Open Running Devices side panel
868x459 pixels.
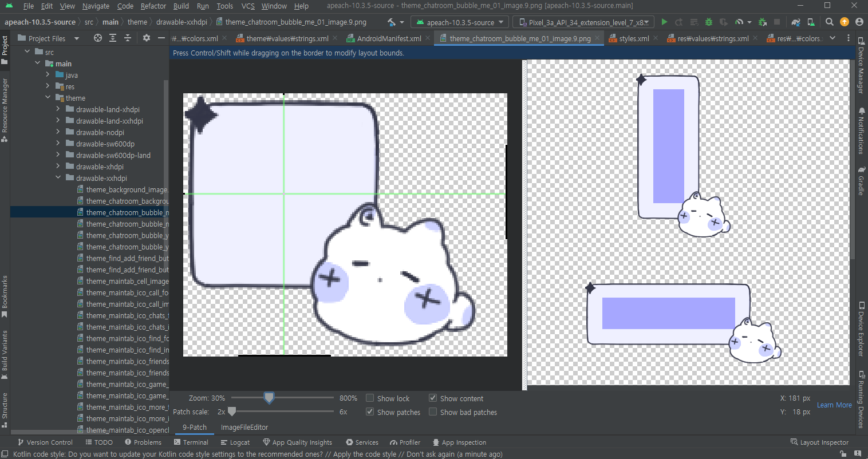tap(861, 399)
